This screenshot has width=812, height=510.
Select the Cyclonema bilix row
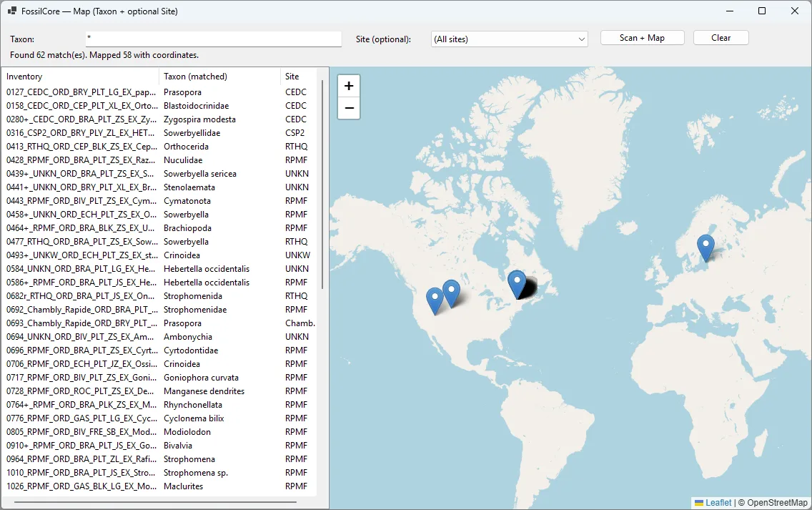click(x=159, y=418)
